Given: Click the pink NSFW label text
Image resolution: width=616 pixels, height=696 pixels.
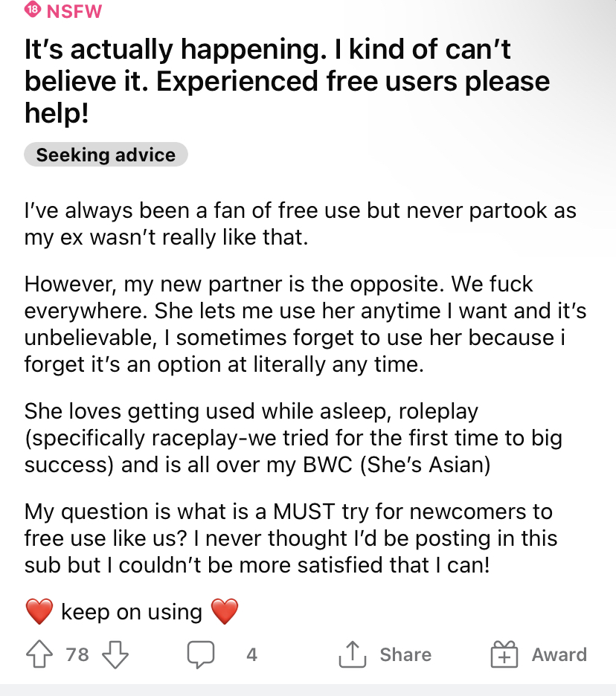Looking at the screenshot, I should (x=74, y=11).
